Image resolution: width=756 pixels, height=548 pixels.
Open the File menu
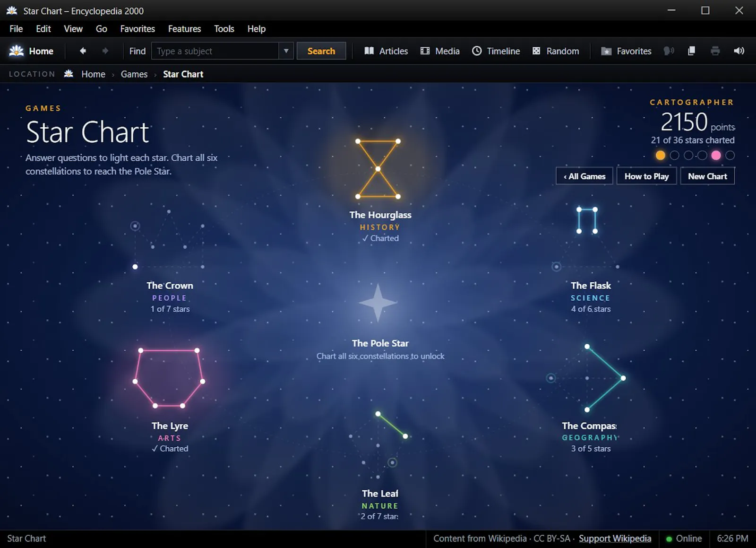(16, 29)
